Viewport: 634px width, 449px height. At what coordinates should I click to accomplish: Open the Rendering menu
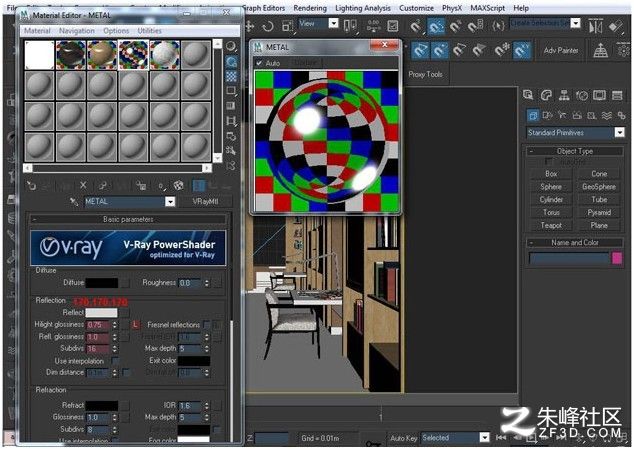pyautogui.click(x=310, y=8)
